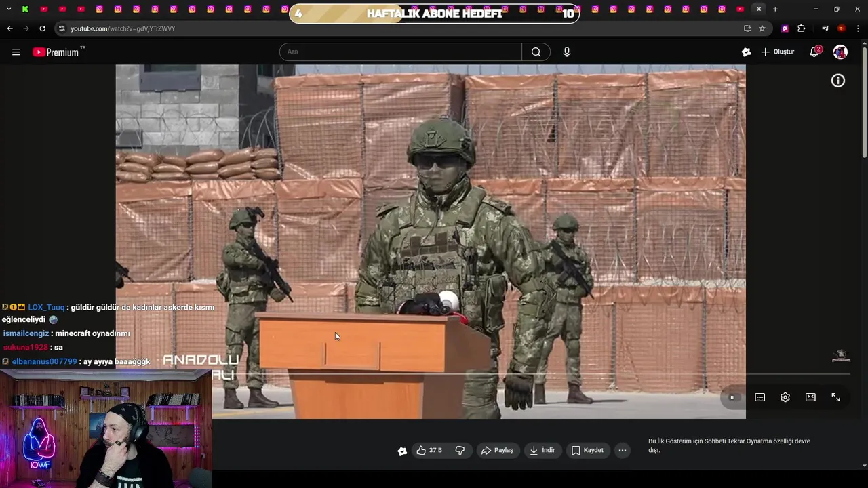Click chat username elbananus007799

[x=45, y=362]
